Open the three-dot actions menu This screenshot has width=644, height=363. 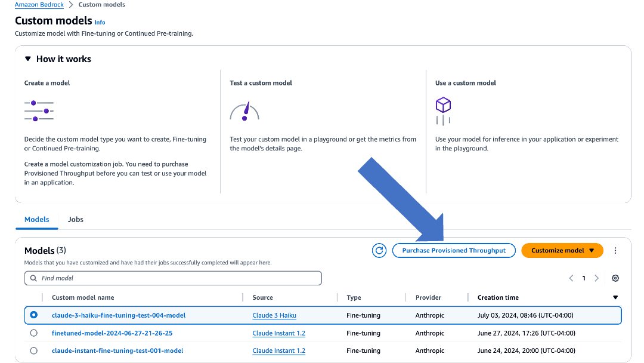click(615, 251)
